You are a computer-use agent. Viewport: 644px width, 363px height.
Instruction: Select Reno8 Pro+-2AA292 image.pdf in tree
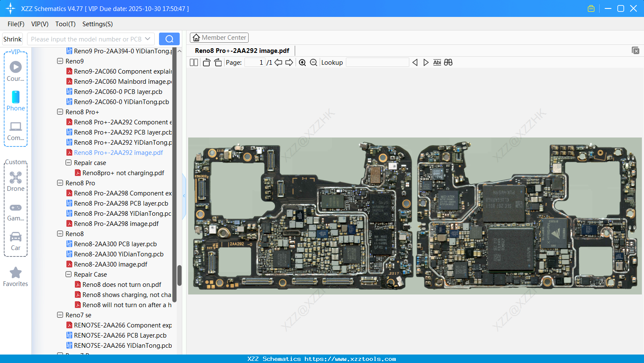click(x=114, y=153)
